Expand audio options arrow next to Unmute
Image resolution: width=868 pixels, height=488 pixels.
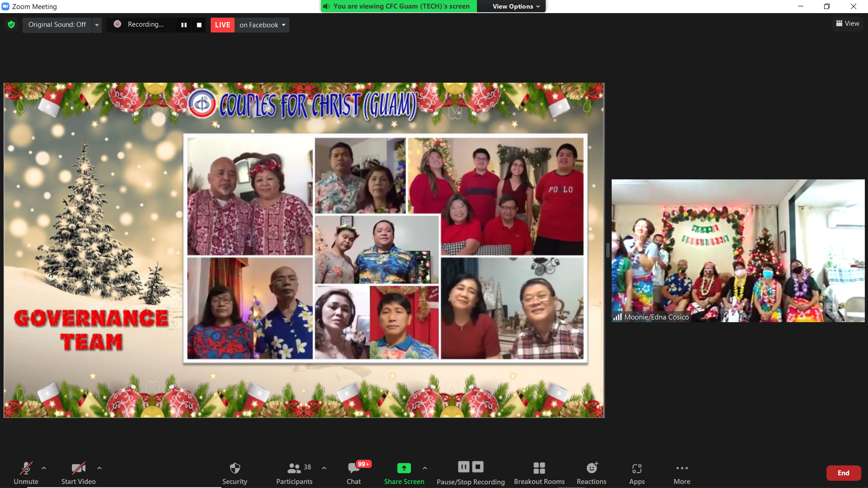coord(44,468)
